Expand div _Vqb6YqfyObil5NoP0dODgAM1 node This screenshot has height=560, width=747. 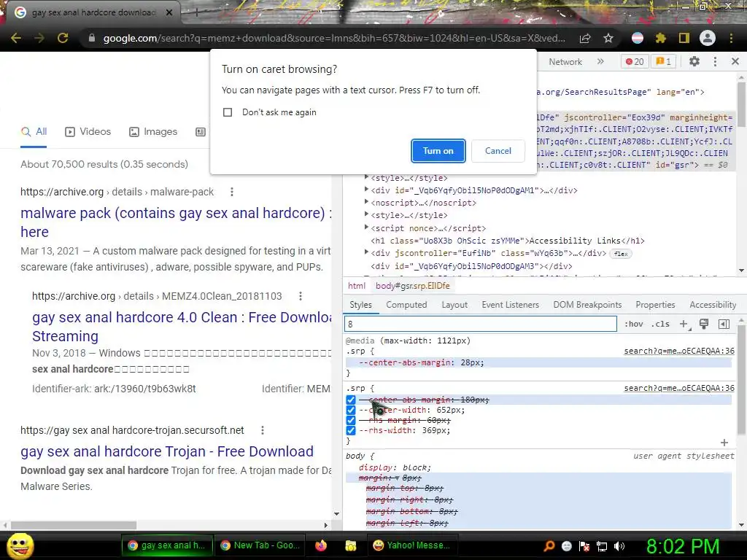click(366, 190)
